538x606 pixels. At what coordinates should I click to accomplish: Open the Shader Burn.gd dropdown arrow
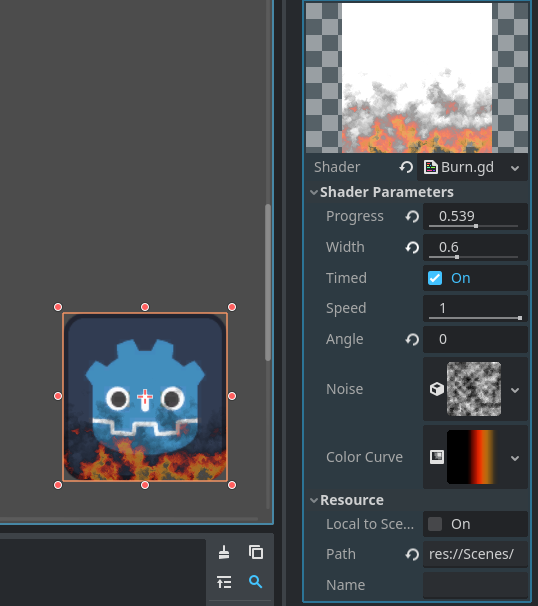tap(515, 168)
